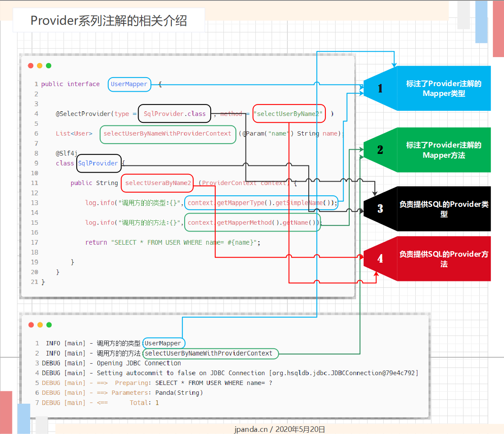This screenshot has height=434, width=504.
Task: Click the red dot on the log output window
Action: pyautogui.click(x=30, y=324)
